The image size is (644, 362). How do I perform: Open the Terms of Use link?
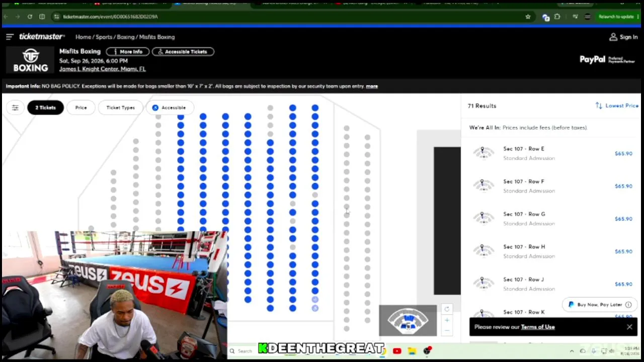(538, 327)
